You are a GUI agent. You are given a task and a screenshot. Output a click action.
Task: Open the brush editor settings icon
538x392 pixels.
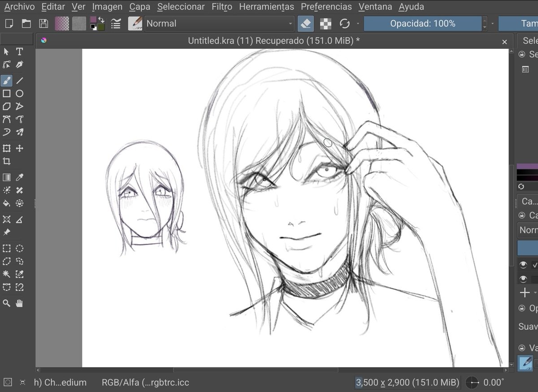pos(116,24)
